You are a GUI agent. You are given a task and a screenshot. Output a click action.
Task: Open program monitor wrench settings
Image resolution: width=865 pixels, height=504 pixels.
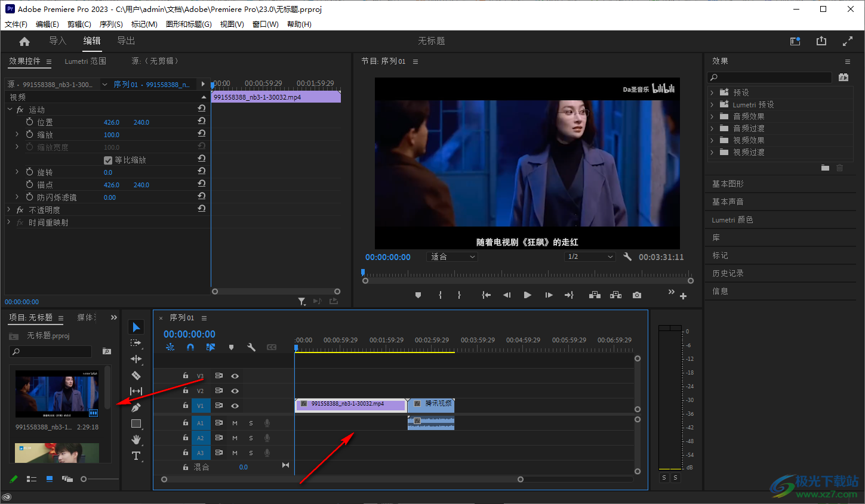[627, 256]
